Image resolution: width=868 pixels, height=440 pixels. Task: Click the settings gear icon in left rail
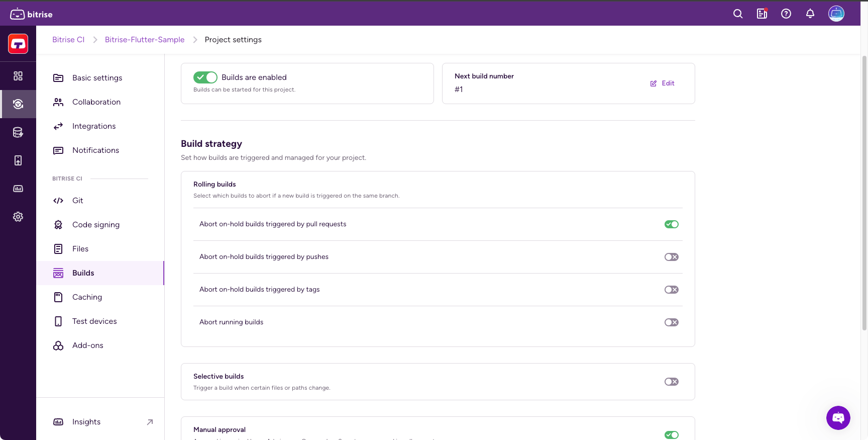click(18, 217)
